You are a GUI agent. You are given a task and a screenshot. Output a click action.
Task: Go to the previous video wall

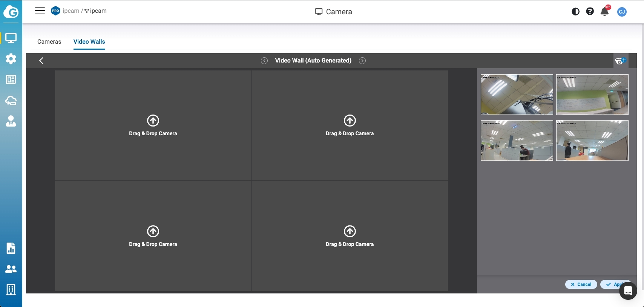[264, 61]
